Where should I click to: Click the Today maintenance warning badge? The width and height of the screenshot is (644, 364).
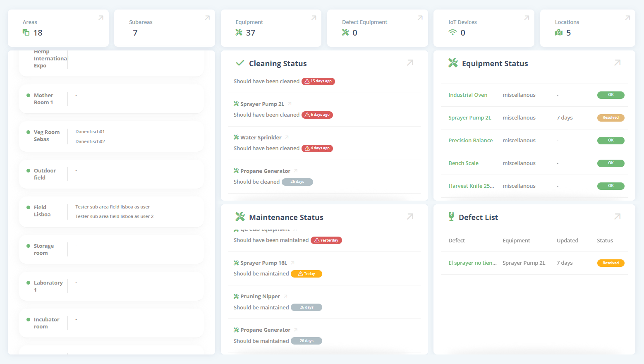pos(306,274)
